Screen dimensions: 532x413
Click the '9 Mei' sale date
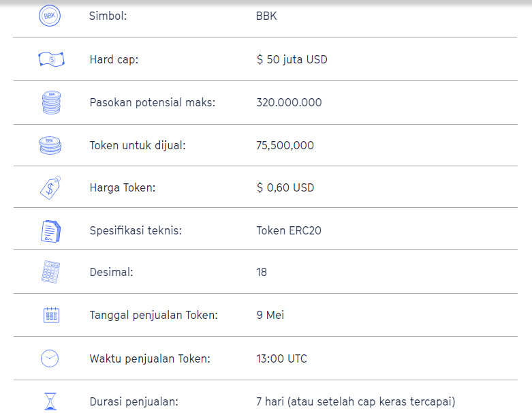[270, 315]
